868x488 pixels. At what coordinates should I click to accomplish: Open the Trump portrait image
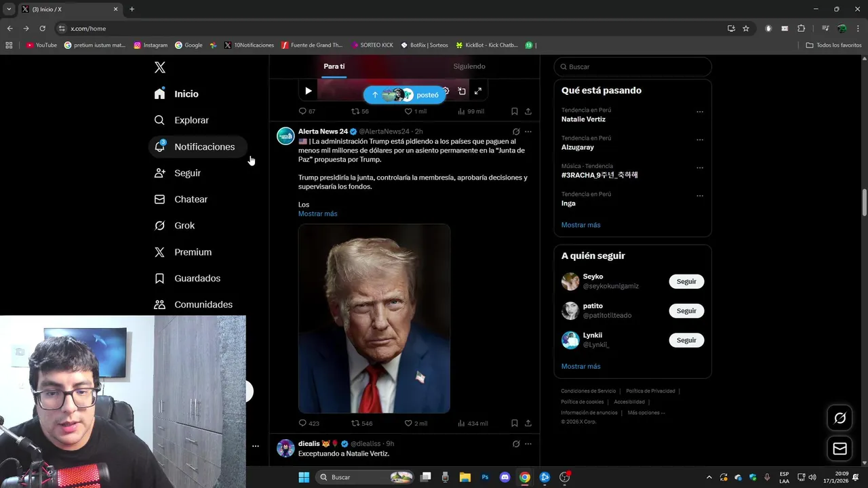click(x=374, y=319)
